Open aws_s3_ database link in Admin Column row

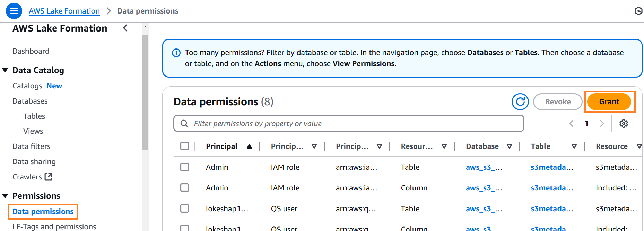click(x=484, y=188)
